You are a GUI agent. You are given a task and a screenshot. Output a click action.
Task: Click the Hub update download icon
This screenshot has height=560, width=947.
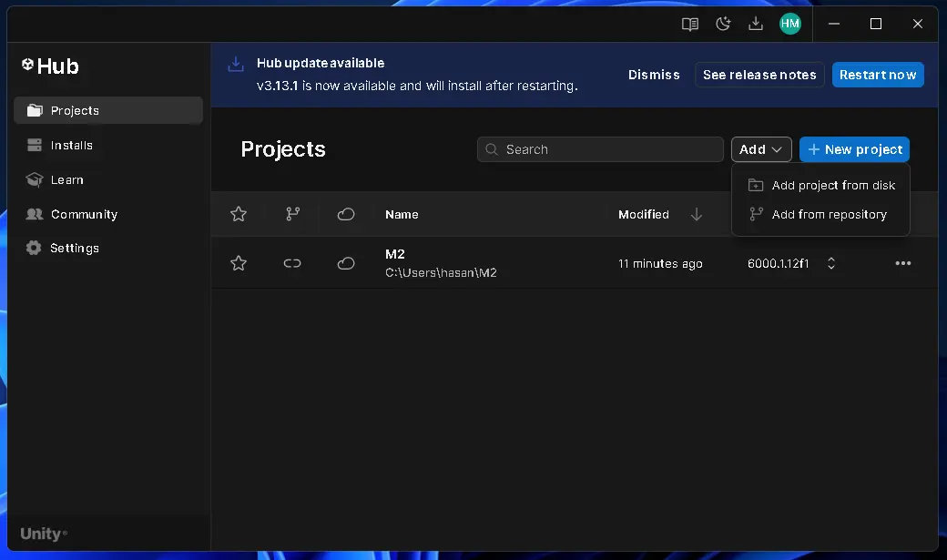(x=236, y=64)
